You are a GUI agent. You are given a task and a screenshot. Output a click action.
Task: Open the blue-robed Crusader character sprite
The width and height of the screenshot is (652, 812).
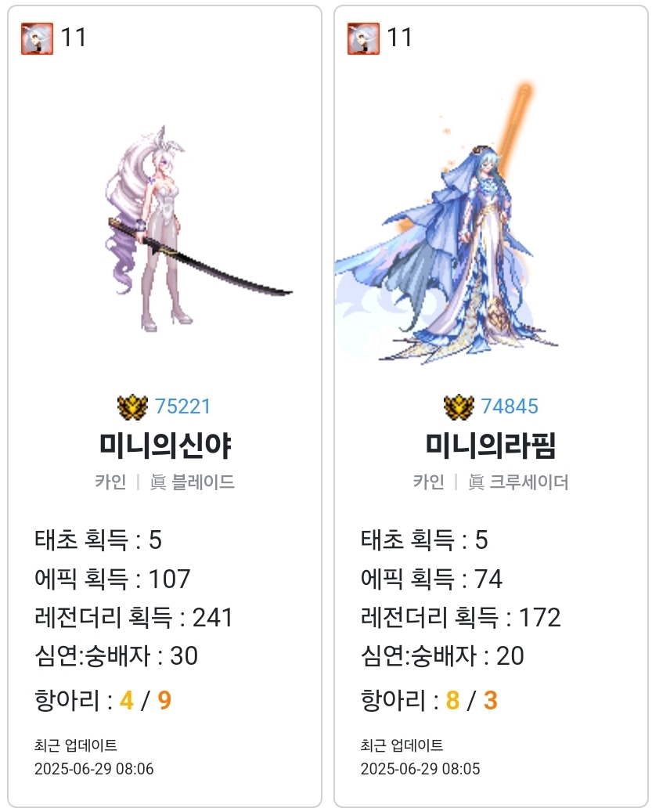click(x=445, y=222)
